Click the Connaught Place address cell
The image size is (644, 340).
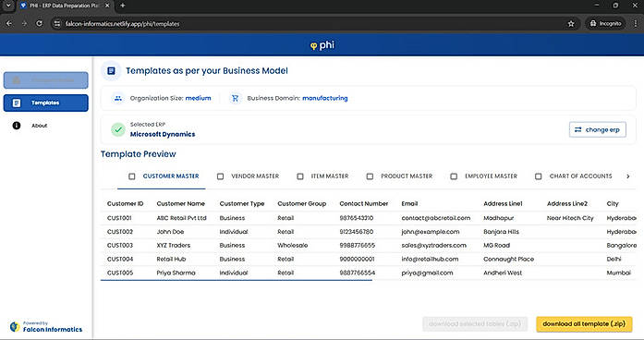pyautogui.click(x=509, y=259)
